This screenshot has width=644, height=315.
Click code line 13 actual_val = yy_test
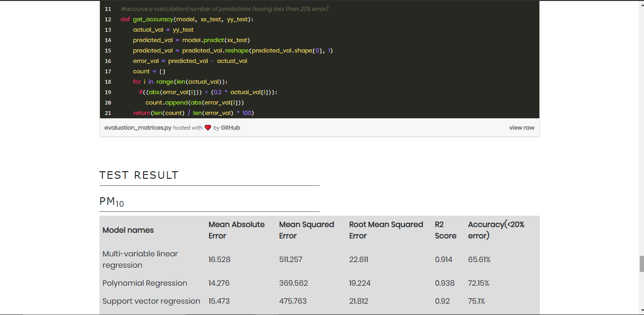[x=163, y=30]
